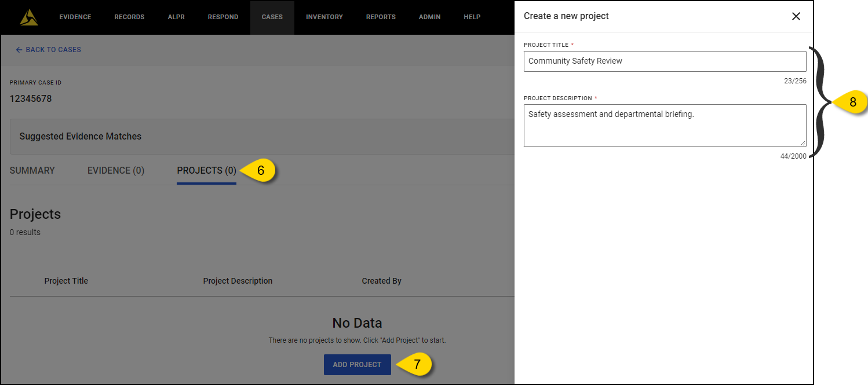
Task: Open the Admin menu
Action: (429, 17)
